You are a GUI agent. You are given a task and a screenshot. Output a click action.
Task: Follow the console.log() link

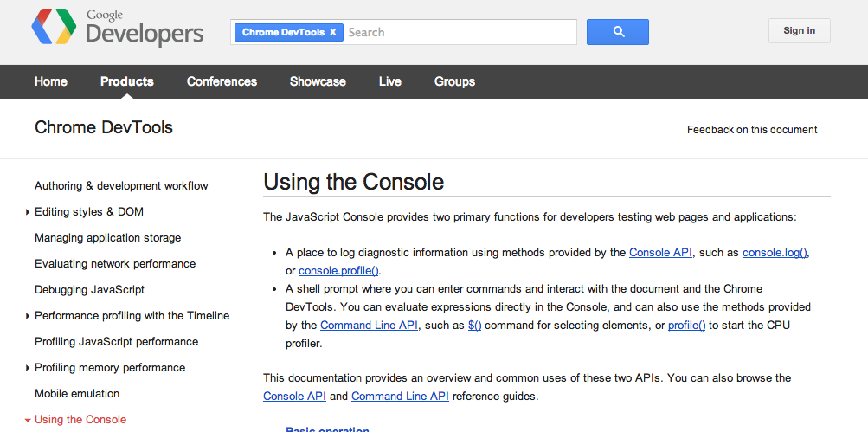775,253
